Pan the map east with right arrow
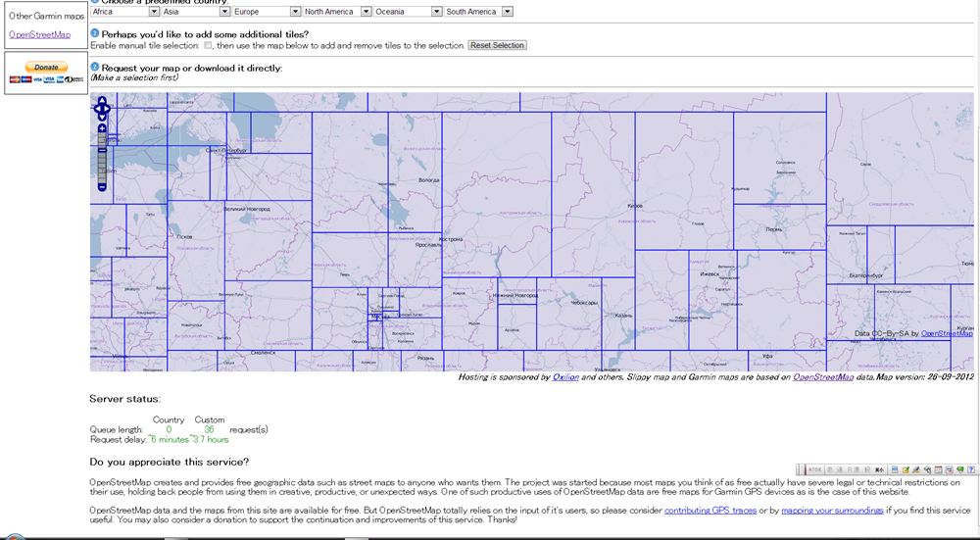The width and height of the screenshot is (980, 540). click(107, 109)
